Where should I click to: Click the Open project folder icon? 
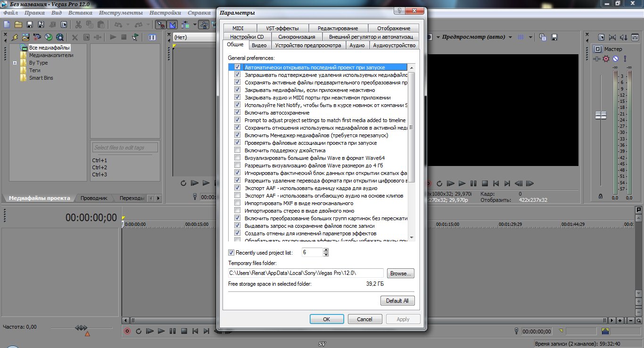pos(18,25)
